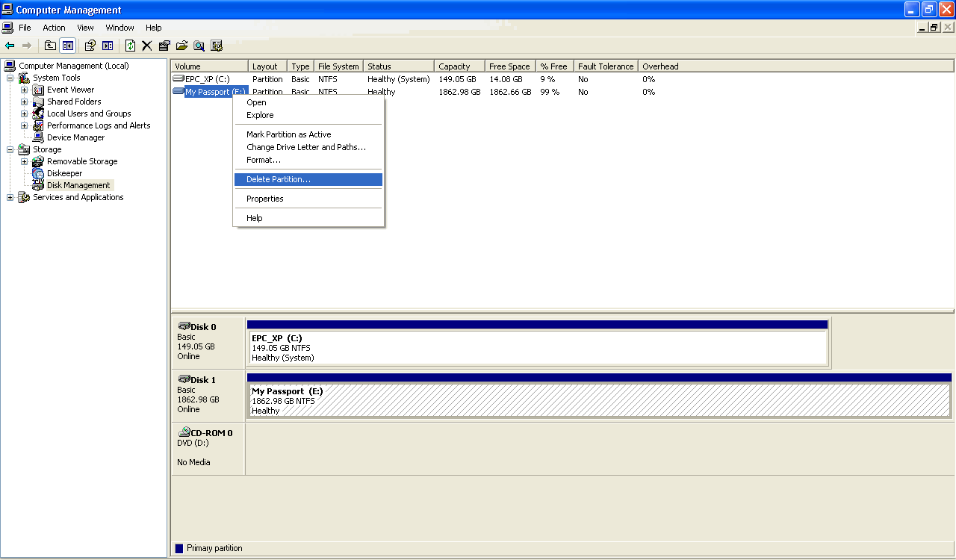956x560 pixels.
Task: Click the black X delete toolbar icon
Action: [x=147, y=46]
